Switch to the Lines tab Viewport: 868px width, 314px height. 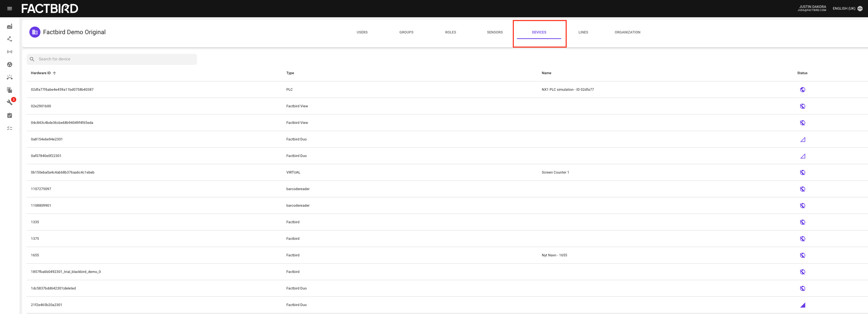pyautogui.click(x=583, y=32)
